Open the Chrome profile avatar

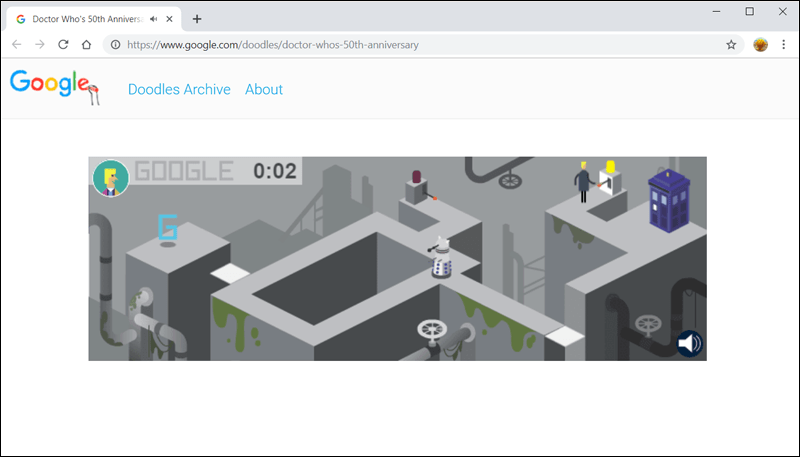pyautogui.click(x=760, y=45)
